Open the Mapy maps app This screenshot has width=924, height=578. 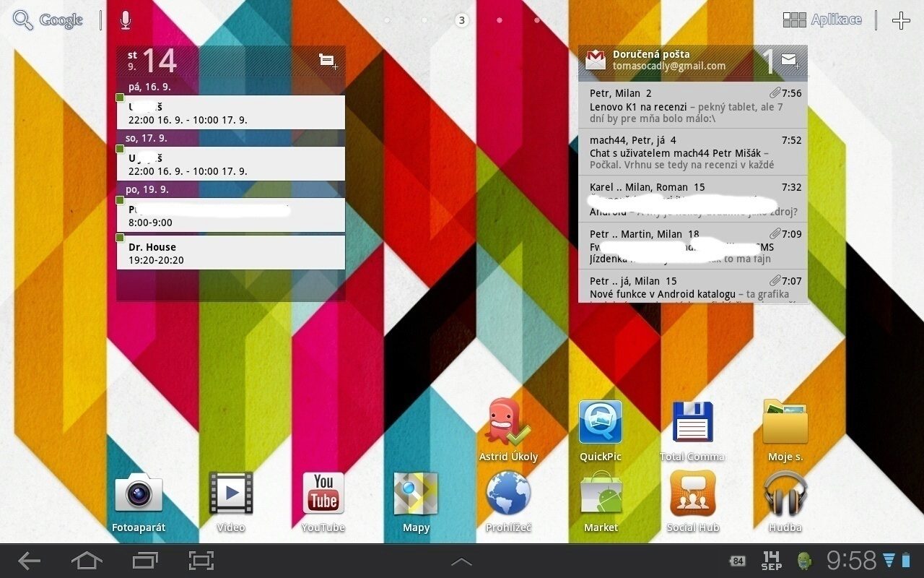pyautogui.click(x=416, y=503)
